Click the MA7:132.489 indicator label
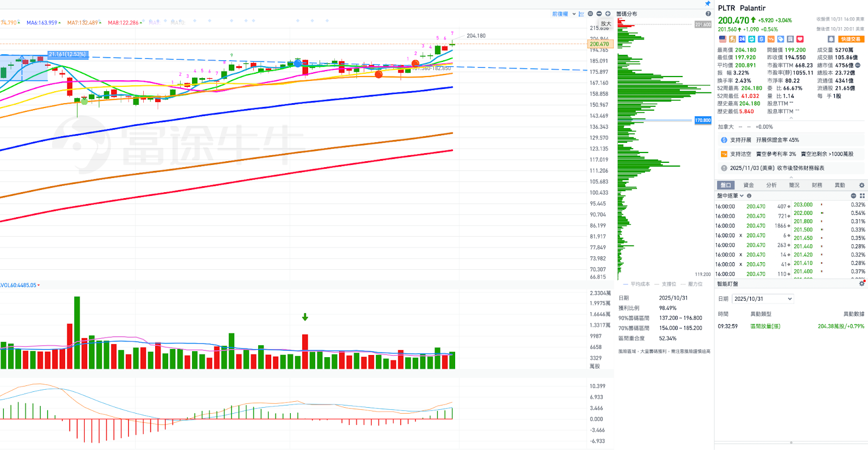The width and height of the screenshot is (868, 450). 82,23
